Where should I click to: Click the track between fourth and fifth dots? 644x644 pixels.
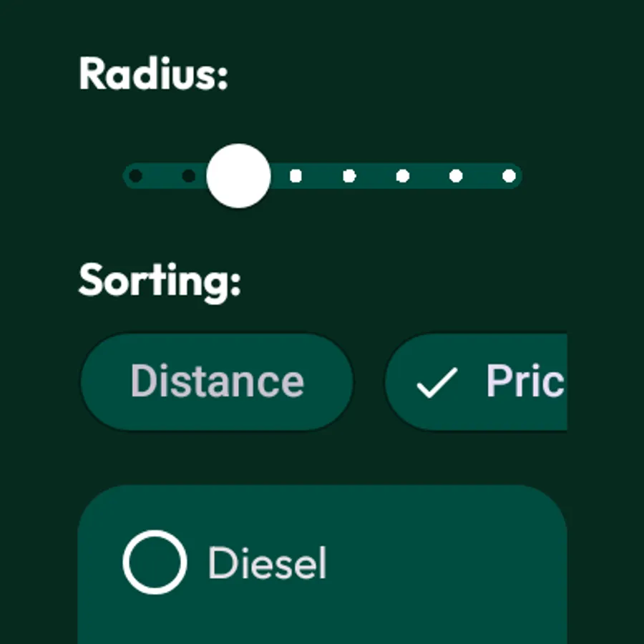(x=323, y=176)
